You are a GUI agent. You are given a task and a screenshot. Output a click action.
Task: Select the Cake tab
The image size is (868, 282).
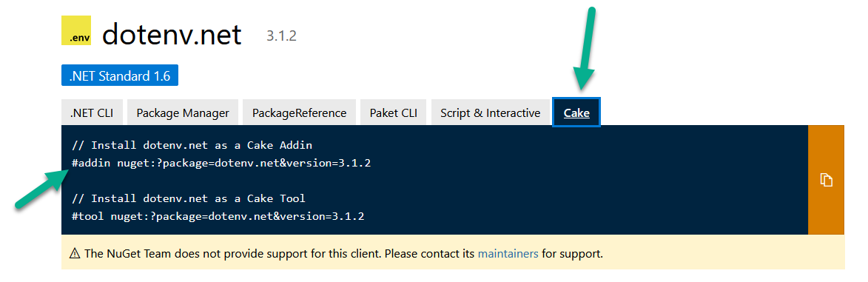576,113
